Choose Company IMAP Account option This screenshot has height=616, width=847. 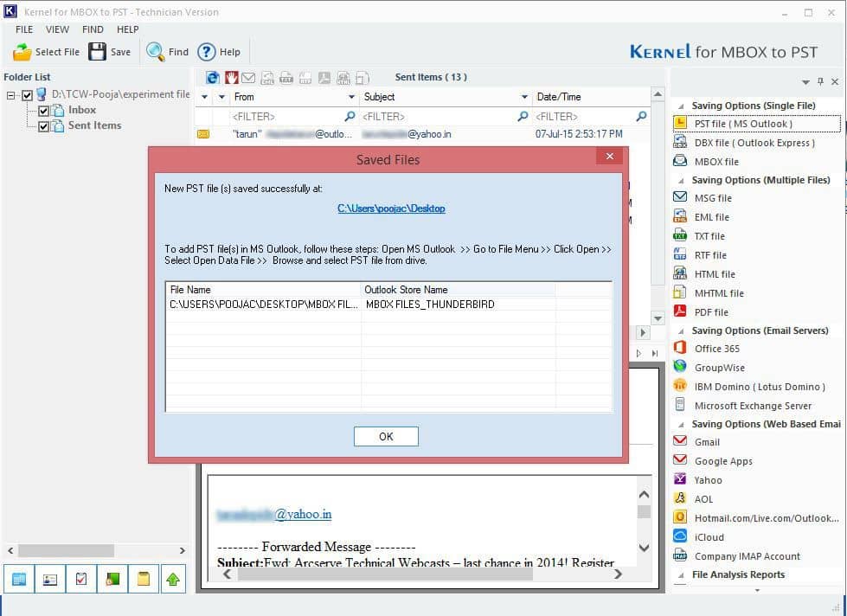click(747, 556)
